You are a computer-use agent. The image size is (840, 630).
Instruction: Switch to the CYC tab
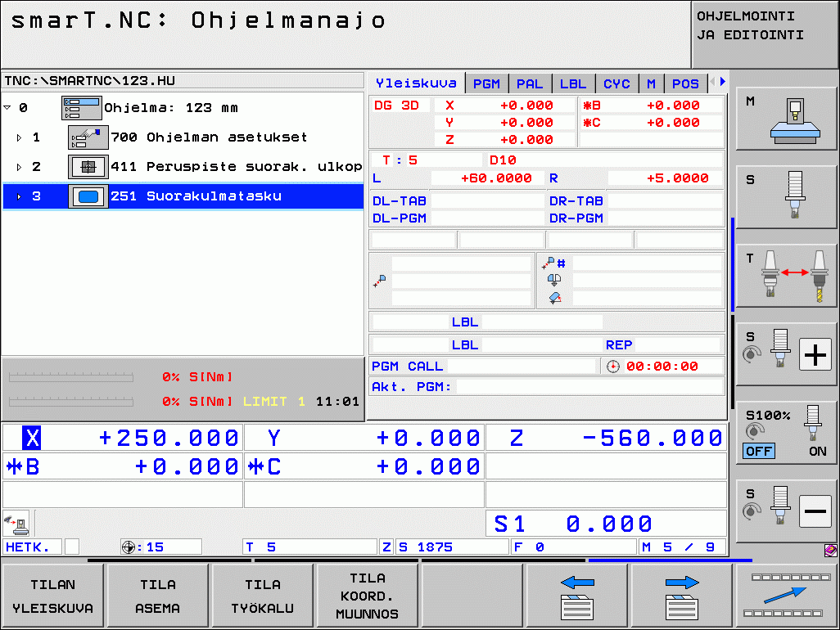pyautogui.click(x=616, y=84)
